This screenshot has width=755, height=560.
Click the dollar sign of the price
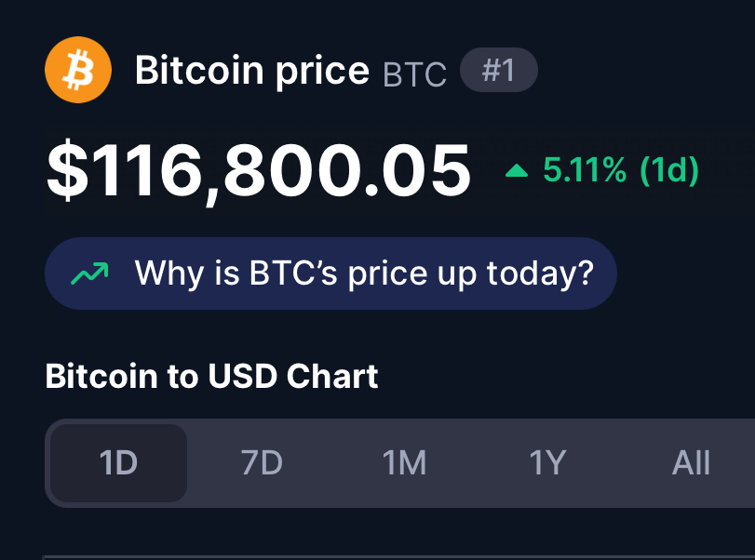pyautogui.click(x=68, y=170)
